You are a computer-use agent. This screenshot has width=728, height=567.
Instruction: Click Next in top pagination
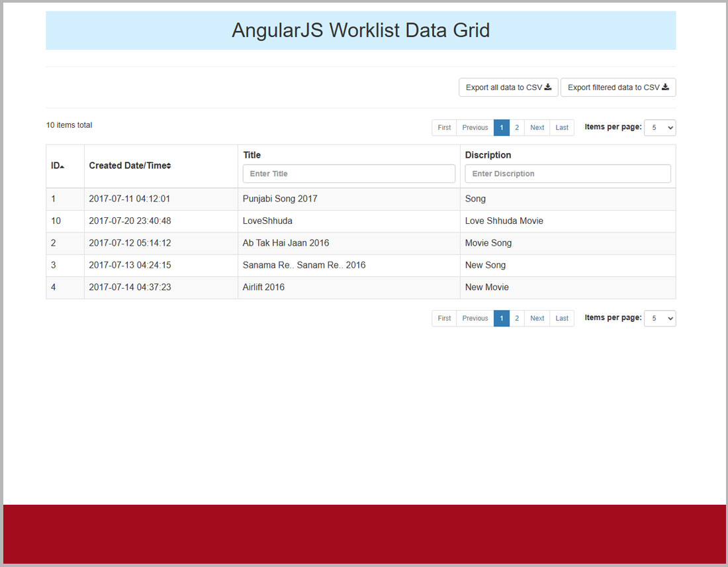537,128
